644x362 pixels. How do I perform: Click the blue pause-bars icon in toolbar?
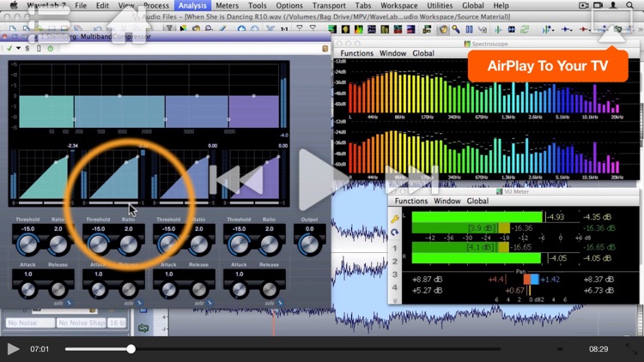(469, 29)
